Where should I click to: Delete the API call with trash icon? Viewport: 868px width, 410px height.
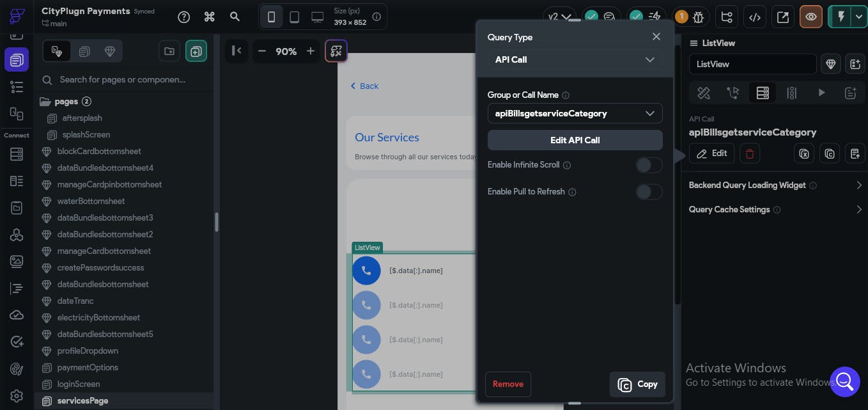pos(750,154)
